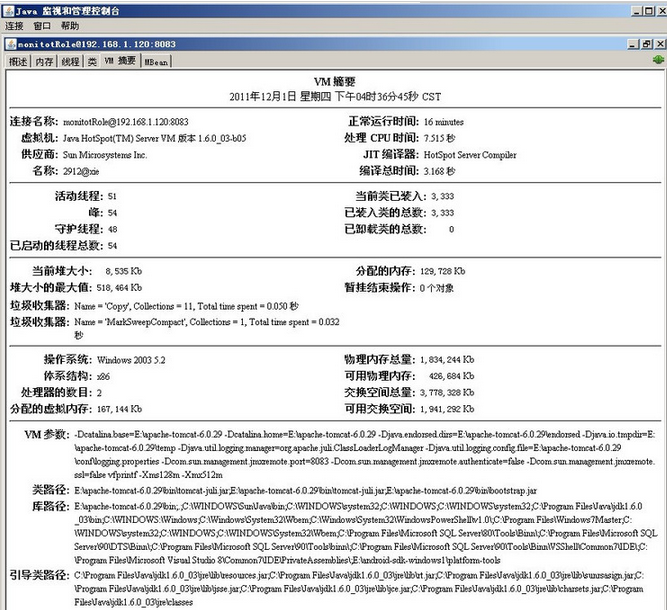Close the monitotRole inner window
The height and width of the screenshot is (610, 667).
coord(660,44)
